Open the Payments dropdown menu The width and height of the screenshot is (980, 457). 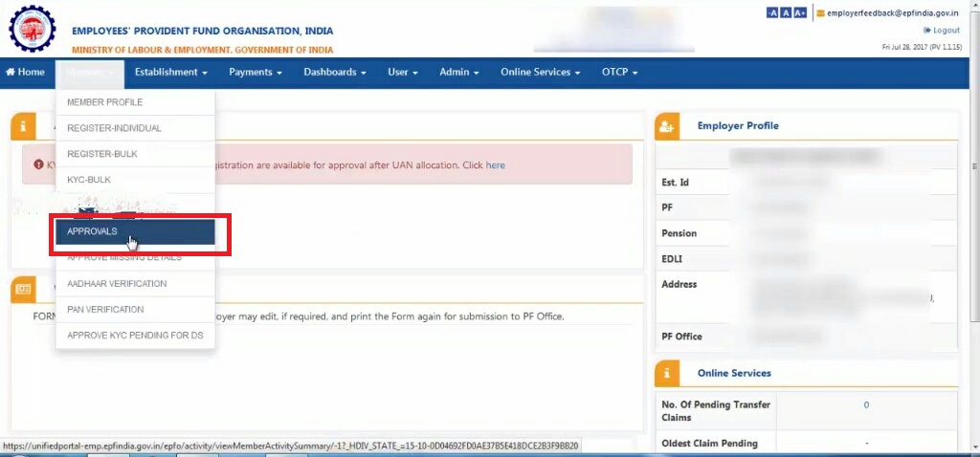point(255,73)
